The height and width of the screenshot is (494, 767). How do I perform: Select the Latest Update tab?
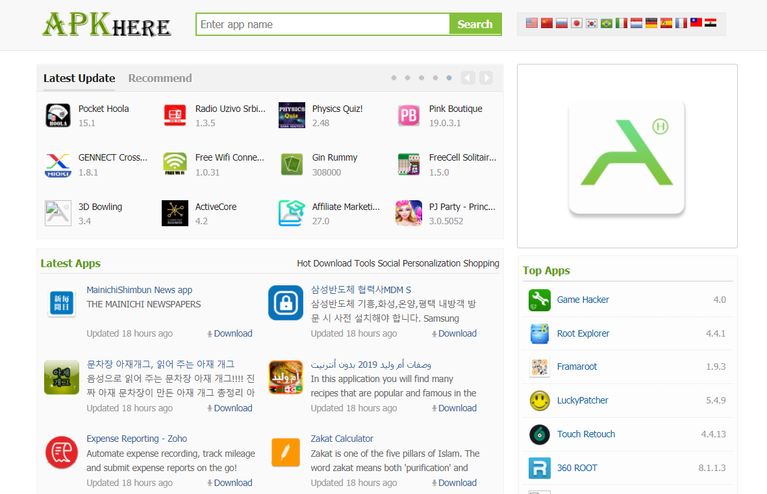(79, 78)
